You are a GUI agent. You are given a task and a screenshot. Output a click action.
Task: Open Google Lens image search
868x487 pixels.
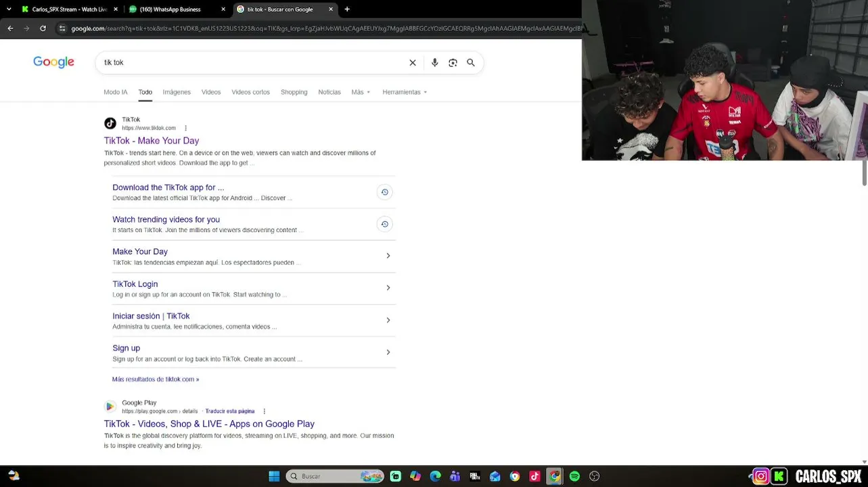coord(453,62)
